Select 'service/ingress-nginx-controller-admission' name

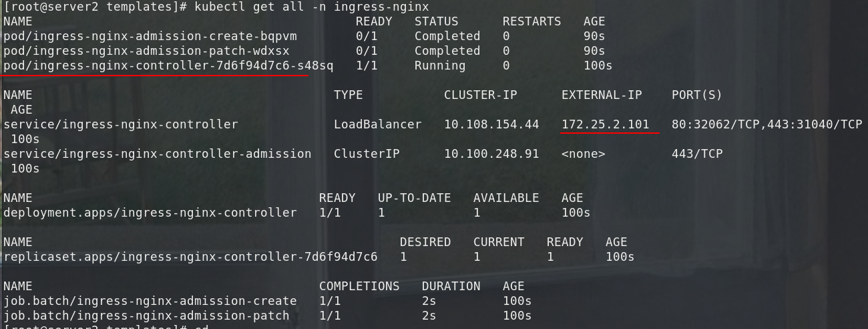[158, 154]
